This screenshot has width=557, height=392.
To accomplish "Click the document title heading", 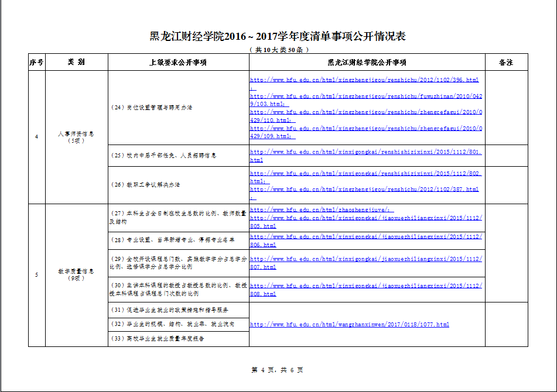I will [x=278, y=36].
